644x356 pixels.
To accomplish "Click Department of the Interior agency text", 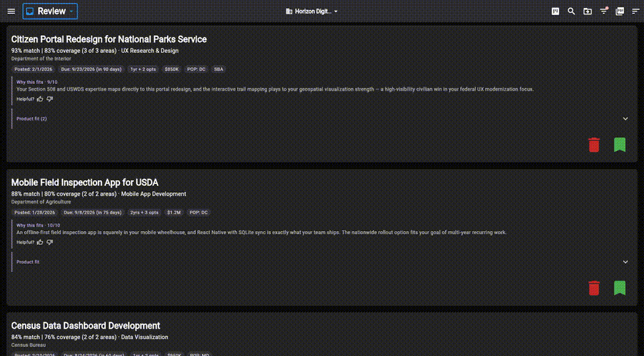I will (x=41, y=59).
